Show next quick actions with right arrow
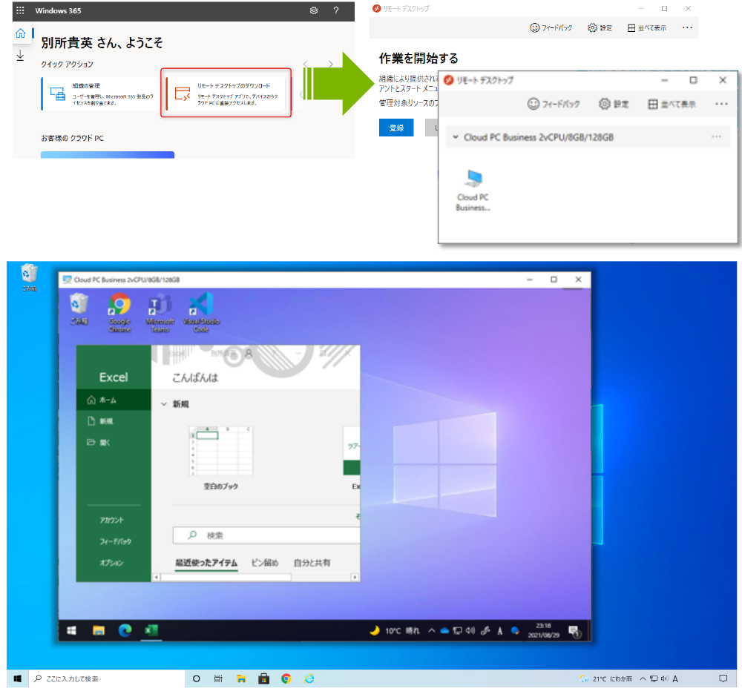The height and width of the screenshot is (700, 742). 331,64
